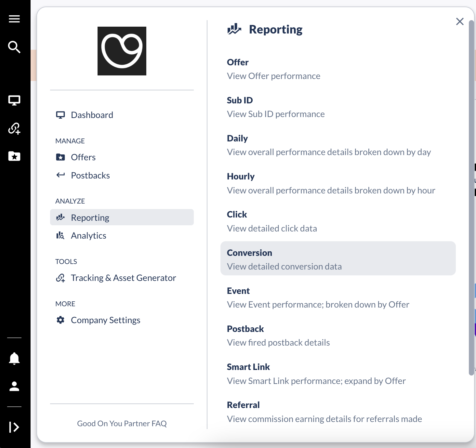Select Postbacks in Manage section
This screenshot has width=476, height=448.
90,176
